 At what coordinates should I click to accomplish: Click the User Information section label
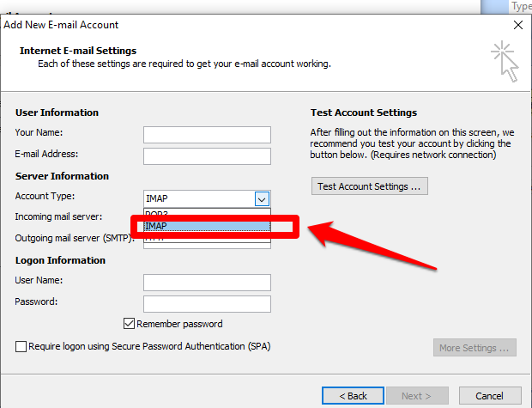pos(57,113)
